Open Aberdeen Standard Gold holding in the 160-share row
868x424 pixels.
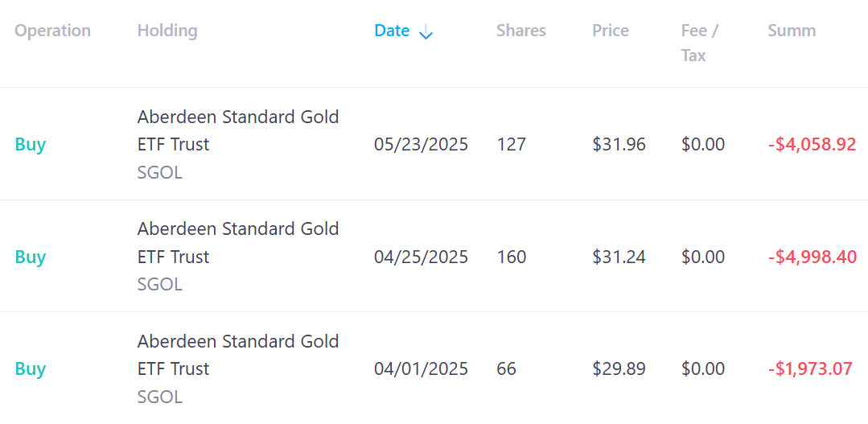[238, 242]
